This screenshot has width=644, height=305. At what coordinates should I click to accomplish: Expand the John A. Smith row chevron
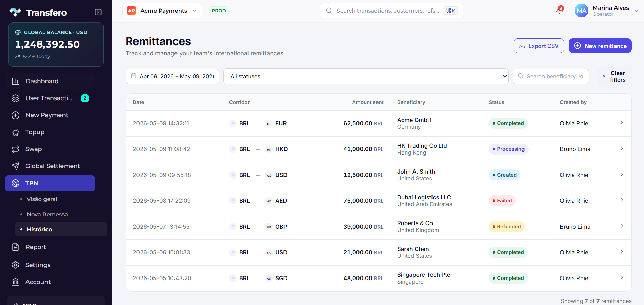click(x=622, y=174)
